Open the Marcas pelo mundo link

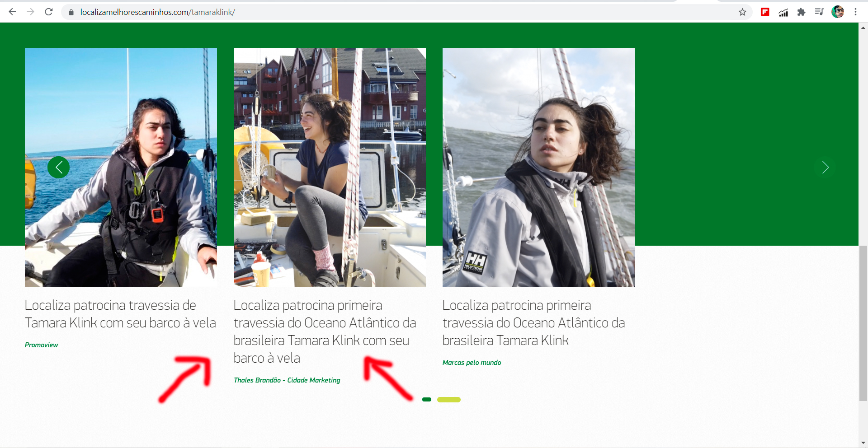click(472, 363)
